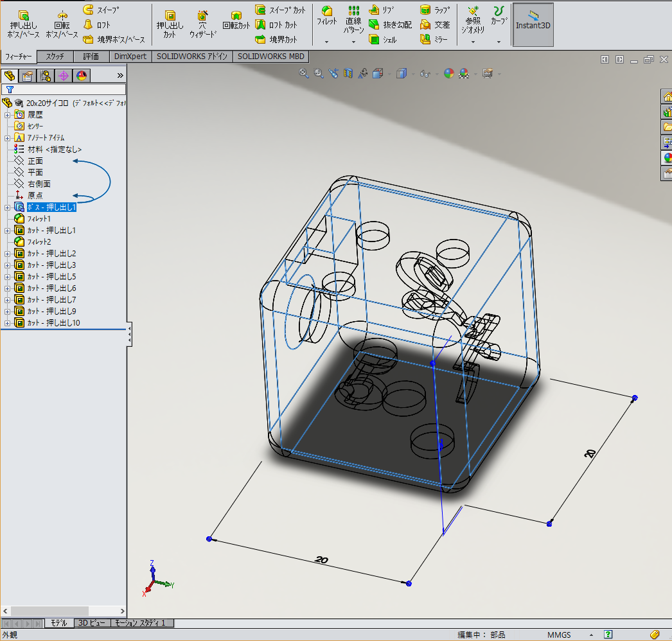Select the 正面 (Front) plane
Screen dimensions: 672x641
[x=35, y=161]
